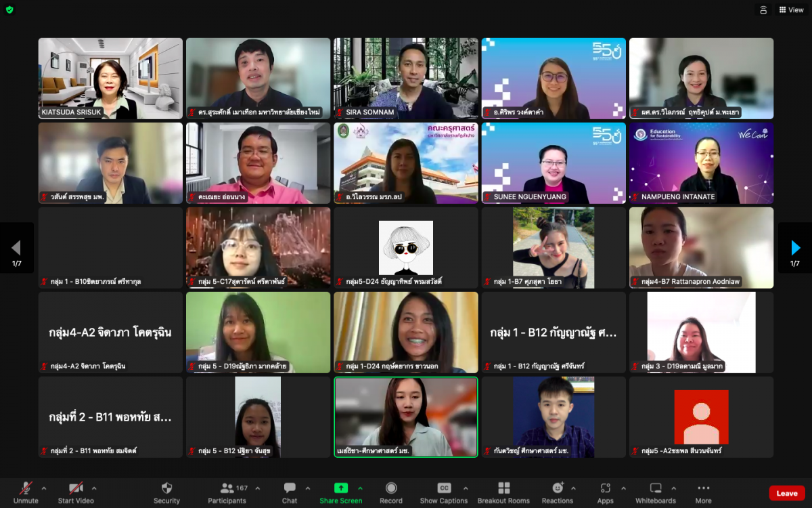Click the 'กลุ่ม 1-D24' name label
812x508 pixels.
(386, 366)
